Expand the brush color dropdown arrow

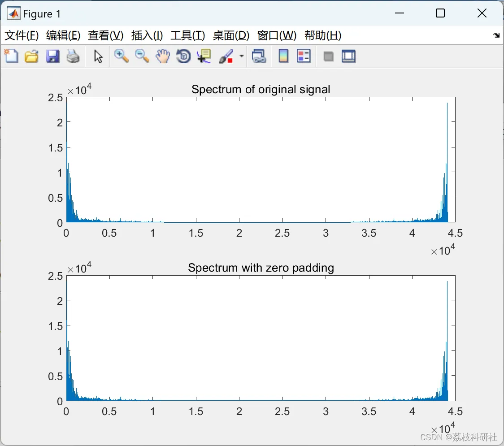[x=242, y=56]
